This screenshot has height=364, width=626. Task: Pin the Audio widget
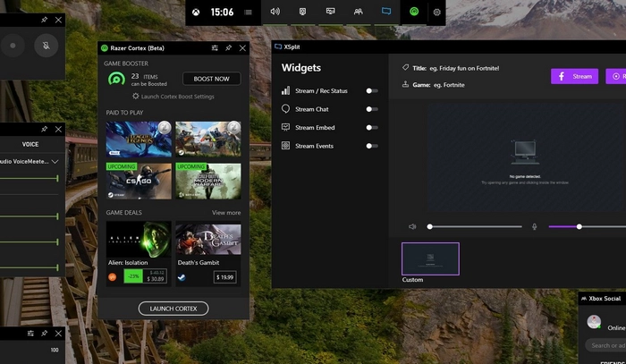(45, 129)
